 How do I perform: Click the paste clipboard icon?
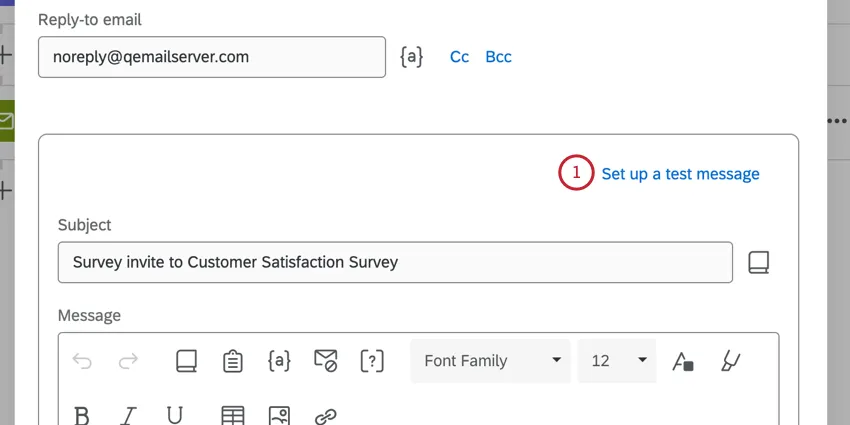tap(232, 361)
